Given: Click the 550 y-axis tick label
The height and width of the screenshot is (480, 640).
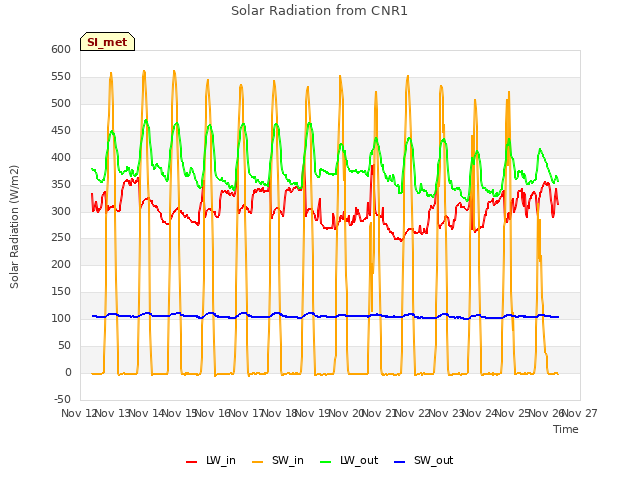Looking at the screenshot, I should click(61, 76).
